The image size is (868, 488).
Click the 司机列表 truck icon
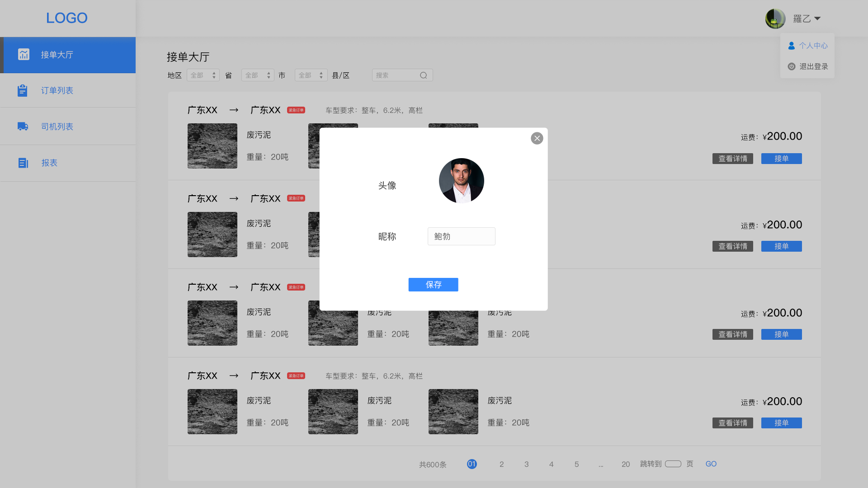[23, 127]
